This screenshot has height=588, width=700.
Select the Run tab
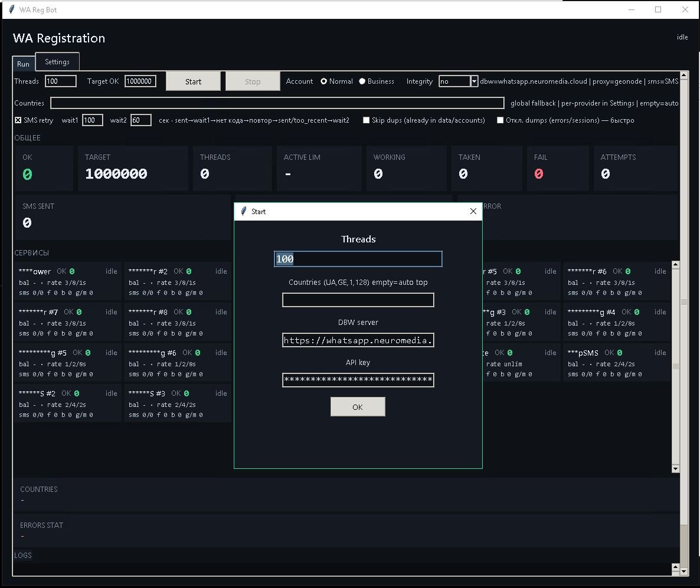click(23, 64)
